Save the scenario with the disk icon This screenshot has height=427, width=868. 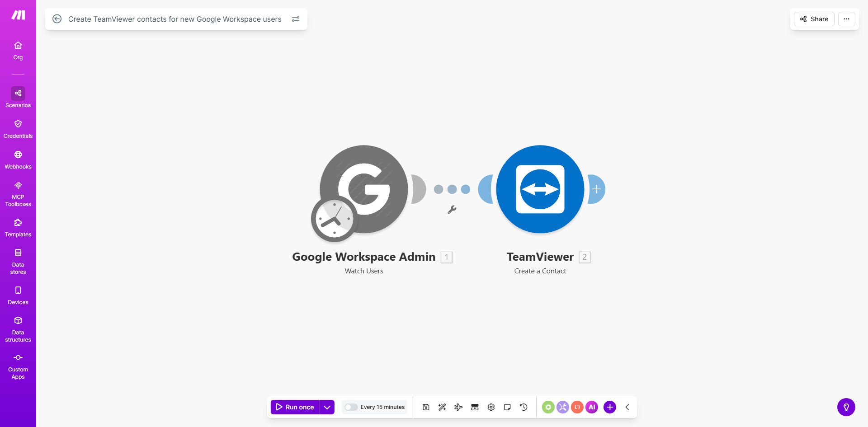[426, 407]
